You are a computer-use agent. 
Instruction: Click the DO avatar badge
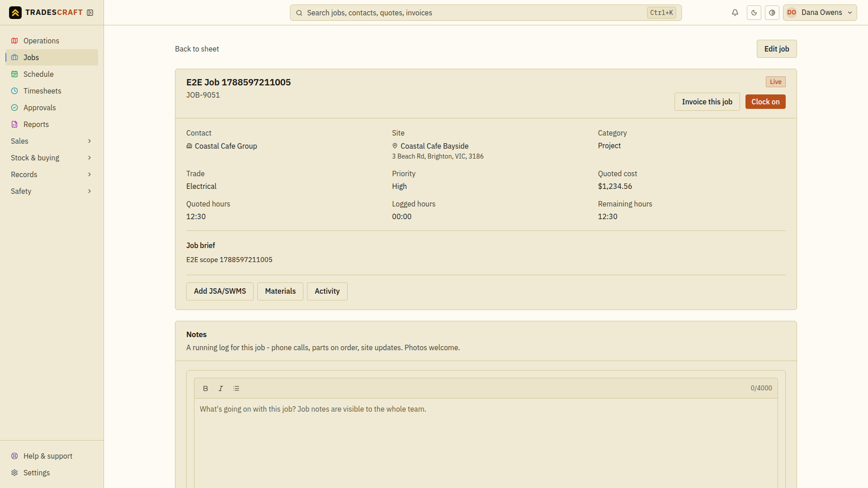point(792,13)
